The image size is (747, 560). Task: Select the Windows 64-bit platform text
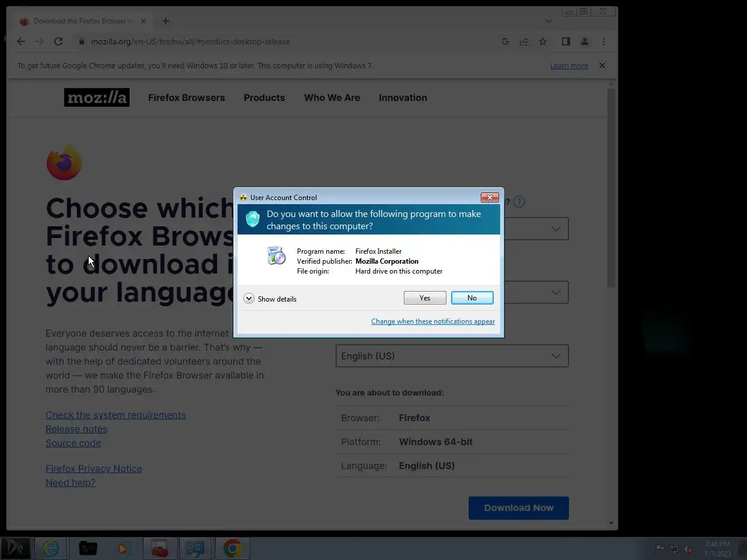436,442
